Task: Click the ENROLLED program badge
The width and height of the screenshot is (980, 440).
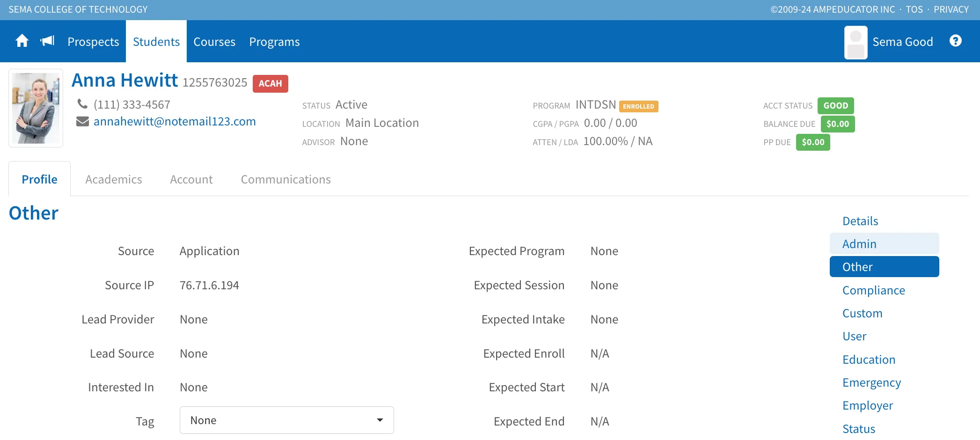Action: click(639, 106)
